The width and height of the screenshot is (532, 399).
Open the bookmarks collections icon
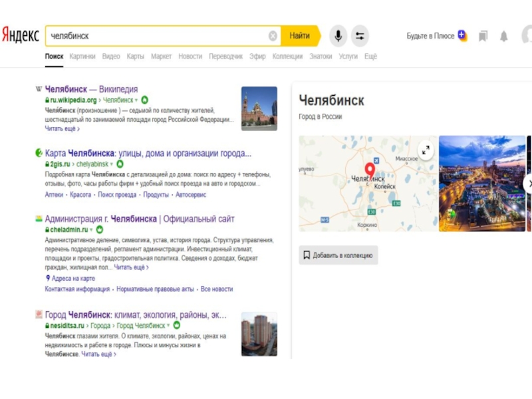pyautogui.click(x=483, y=36)
